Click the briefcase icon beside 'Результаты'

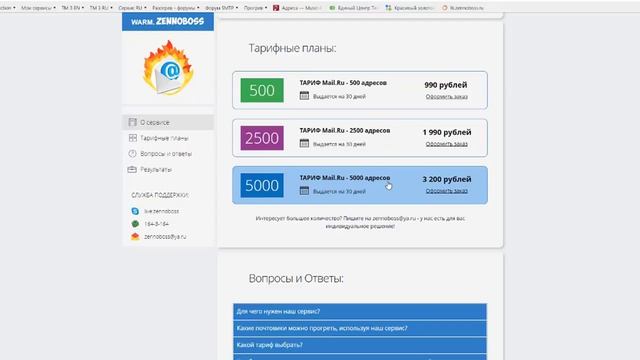[x=132, y=169]
